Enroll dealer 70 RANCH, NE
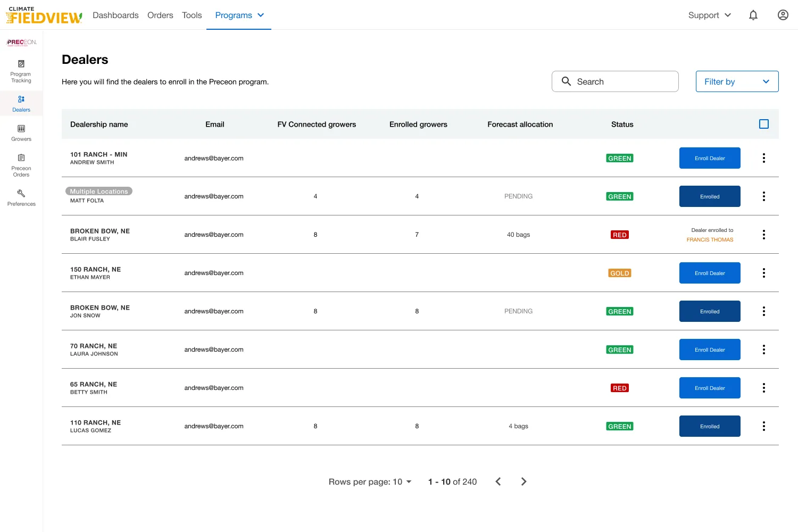Image resolution: width=798 pixels, height=532 pixels. point(710,350)
